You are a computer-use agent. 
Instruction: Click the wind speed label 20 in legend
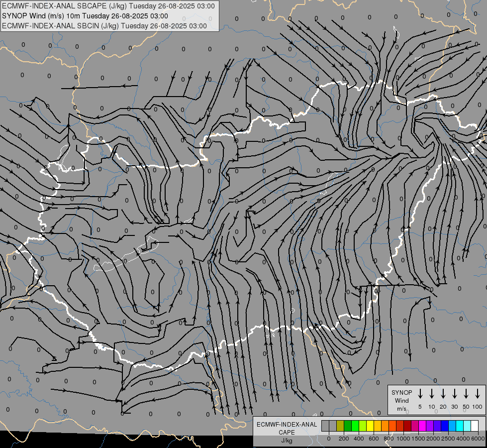443,407
